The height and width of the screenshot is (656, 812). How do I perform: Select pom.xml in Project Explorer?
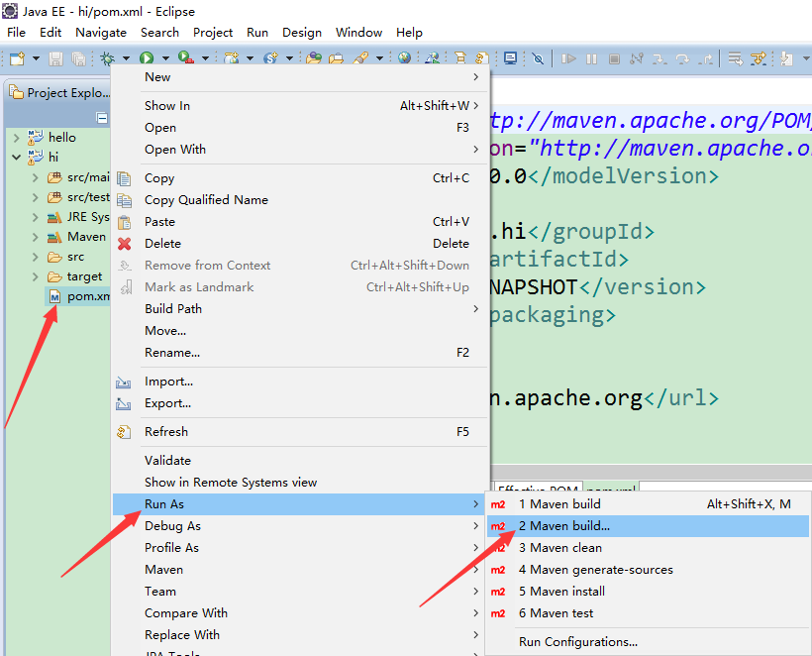pyautogui.click(x=79, y=296)
